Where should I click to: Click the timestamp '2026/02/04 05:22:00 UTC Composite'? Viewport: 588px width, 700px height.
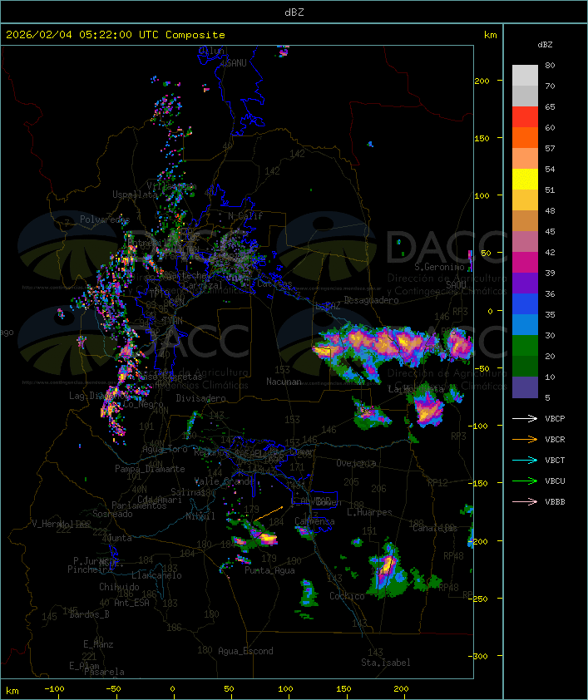click(116, 35)
